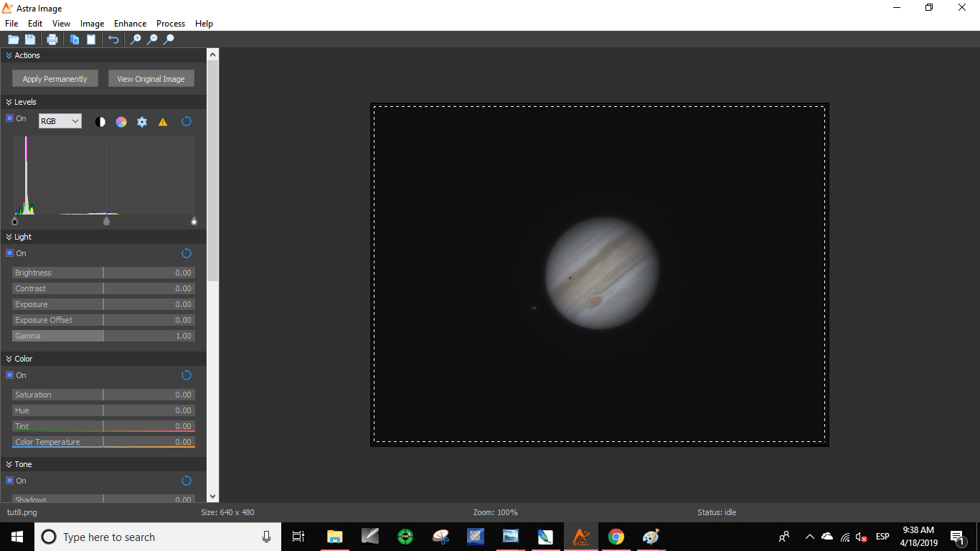
Task: Open the Enhance menu
Action: (x=130, y=24)
